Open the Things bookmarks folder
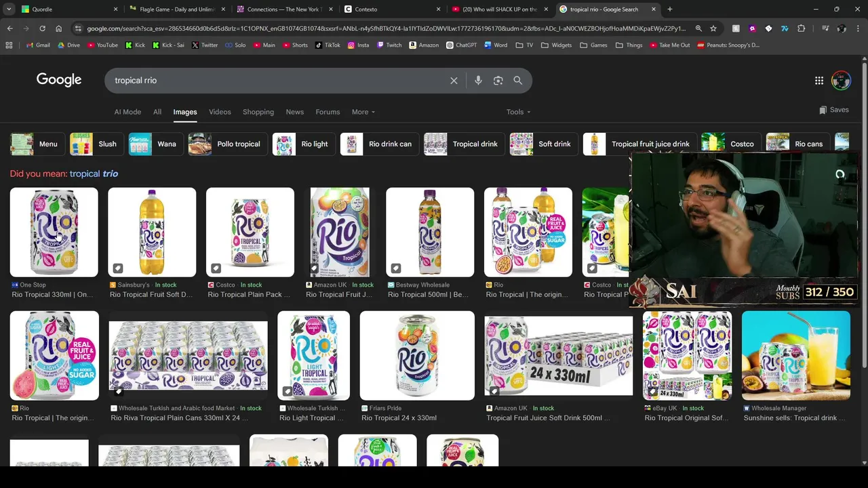 tap(629, 45)
